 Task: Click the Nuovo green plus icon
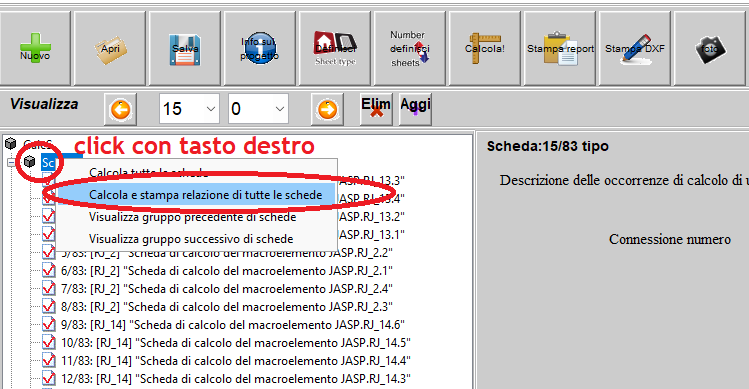click(x=35, y=49)
